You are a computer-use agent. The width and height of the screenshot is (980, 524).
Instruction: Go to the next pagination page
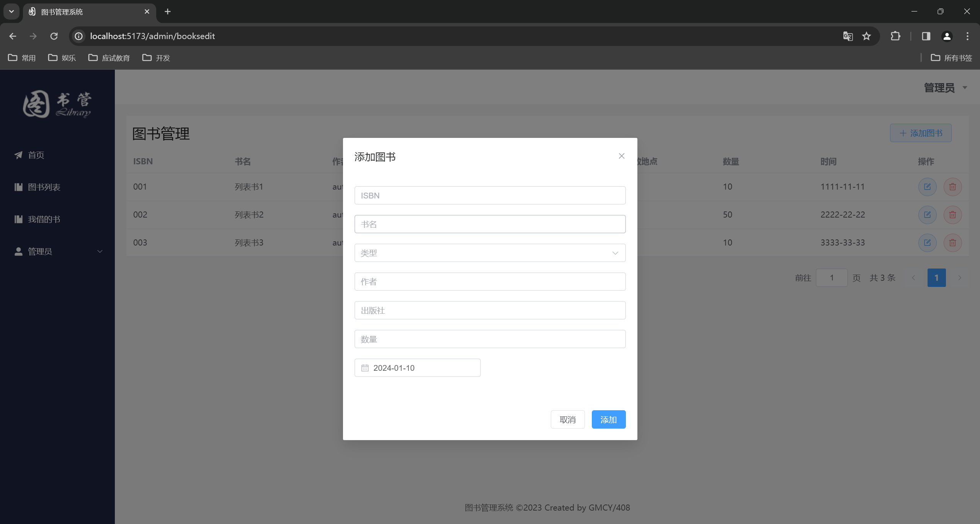click(x=959, y=278)
